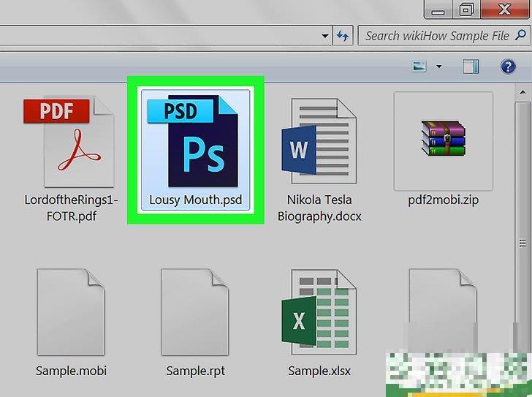Viewport: 532px width, 397px height.
Task: Open the address bar history dropdown
Action: point(325,35)
